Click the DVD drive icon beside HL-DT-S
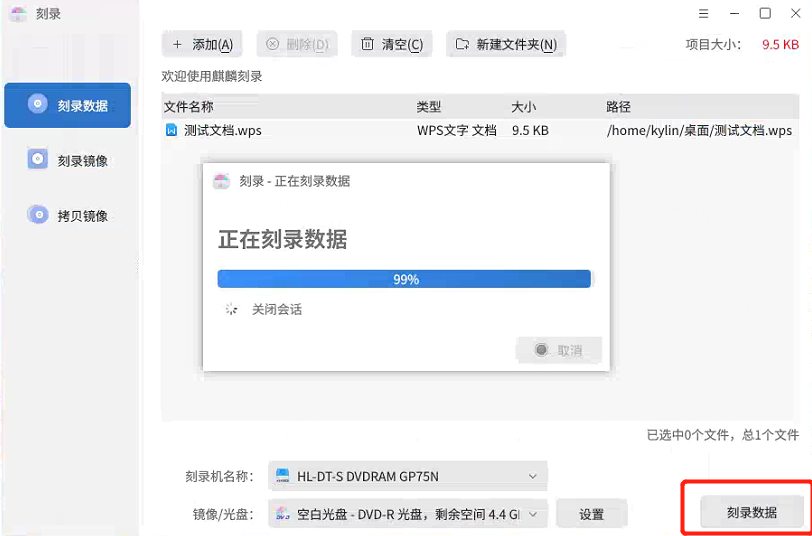812x536 pixels. pyautogui.click(x=283, y=476)
